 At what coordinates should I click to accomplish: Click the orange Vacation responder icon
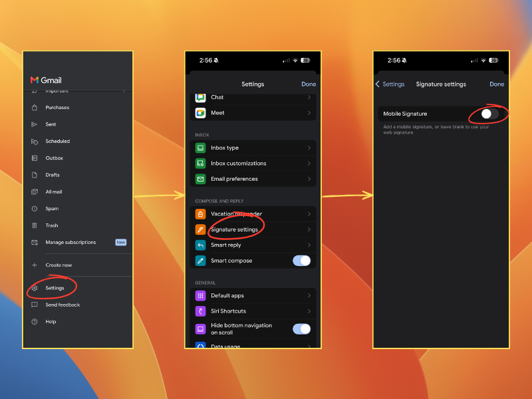coord(201,214)
